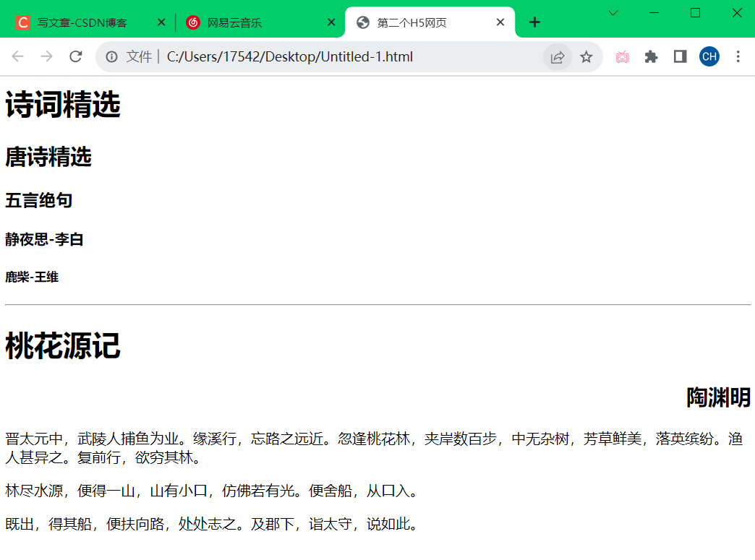This screenshot has width=755, height=560.
Task: Close the 网易云音乐 tab
Action: pos(331,22)
